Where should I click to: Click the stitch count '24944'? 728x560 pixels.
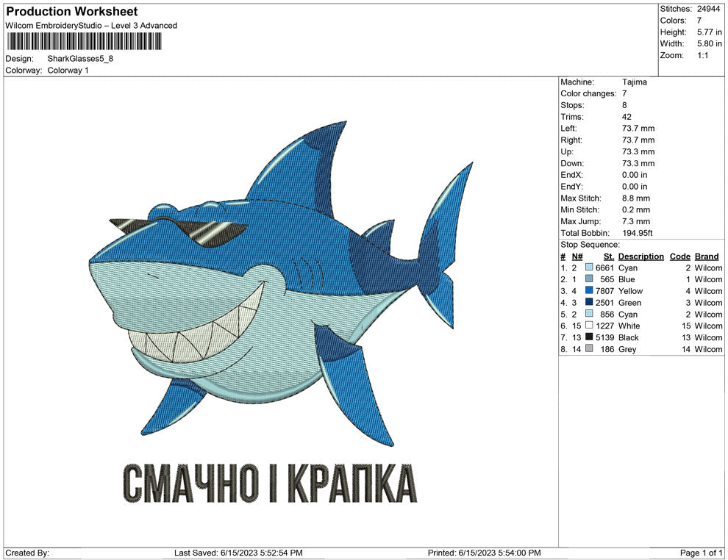[x=708, y=9]
